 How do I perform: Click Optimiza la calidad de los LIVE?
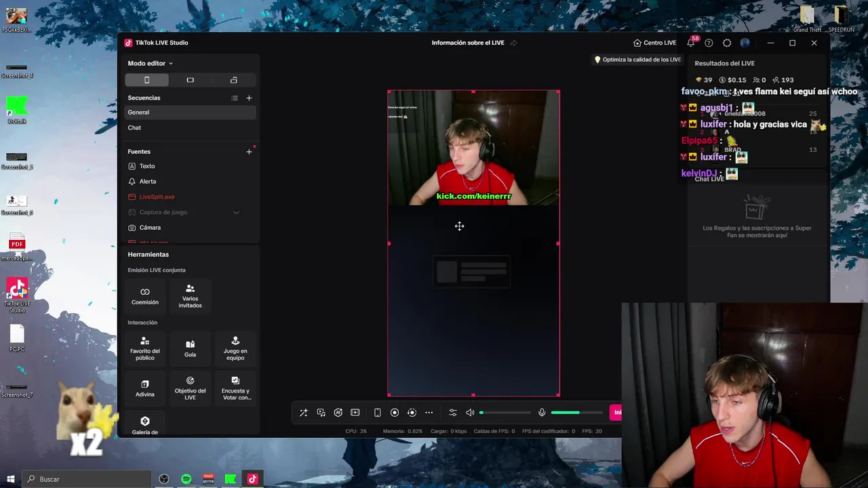pyautogui.click(x=637, y=60)
